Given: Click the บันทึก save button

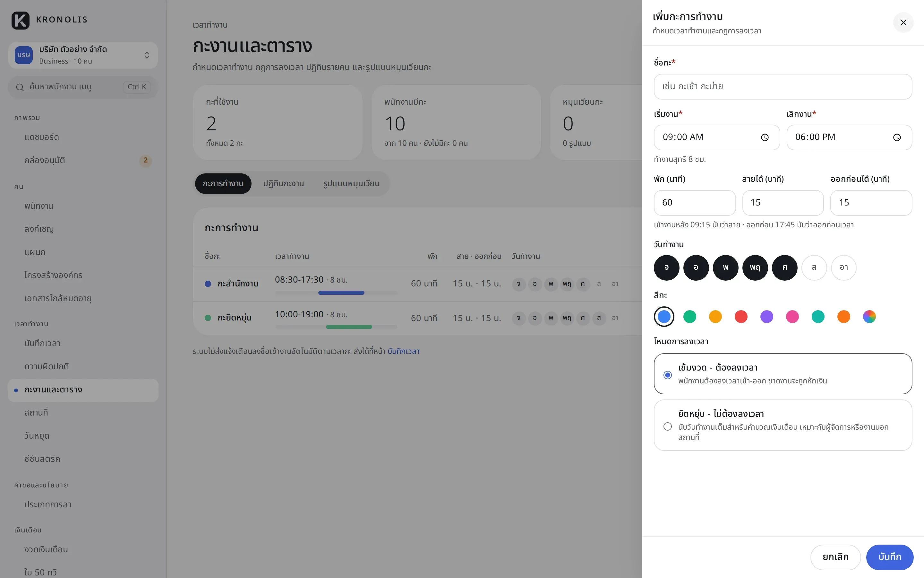Looking at the screenshot, I should [890, 557].
